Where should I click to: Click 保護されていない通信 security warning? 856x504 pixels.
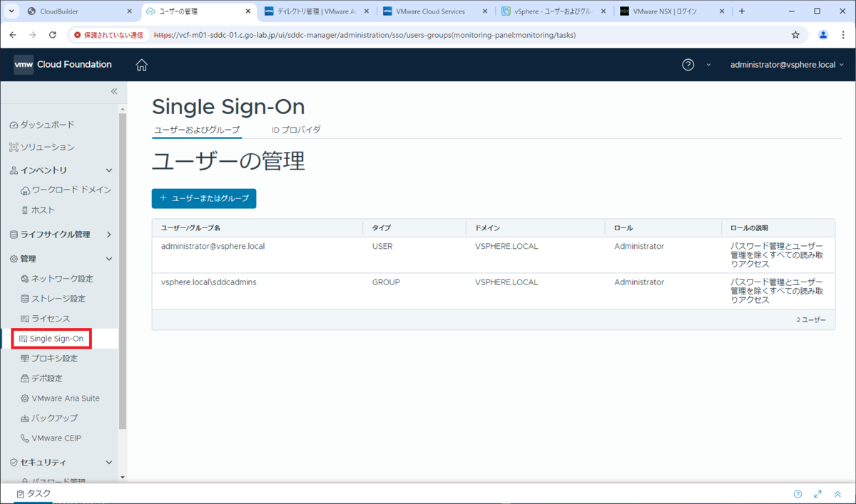point(108,34)
